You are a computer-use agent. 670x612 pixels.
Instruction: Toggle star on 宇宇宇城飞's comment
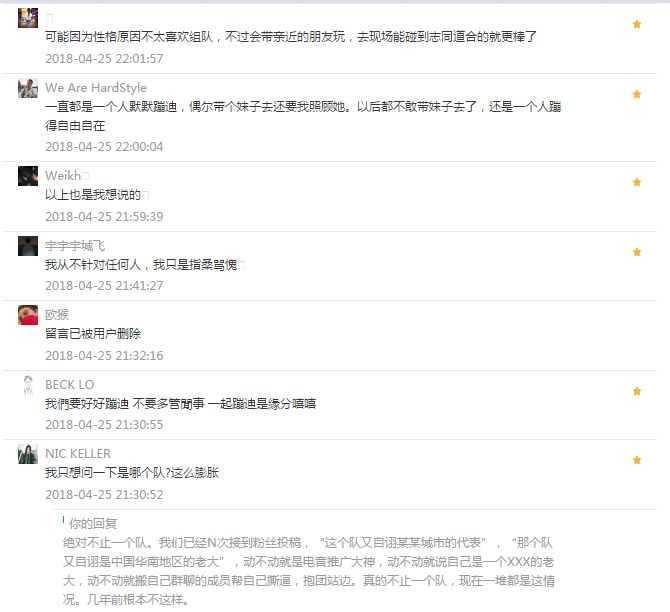[637, 252]
